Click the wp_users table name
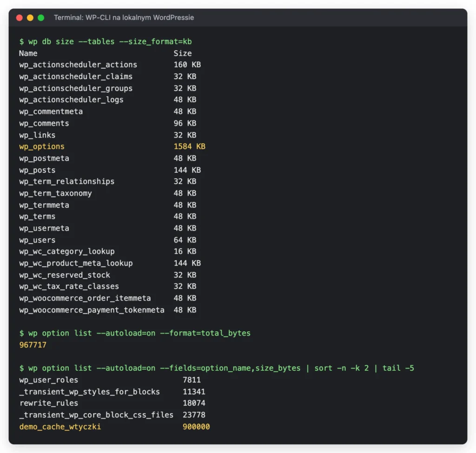This screenshot has width=476, height=453. coord(37,240)
